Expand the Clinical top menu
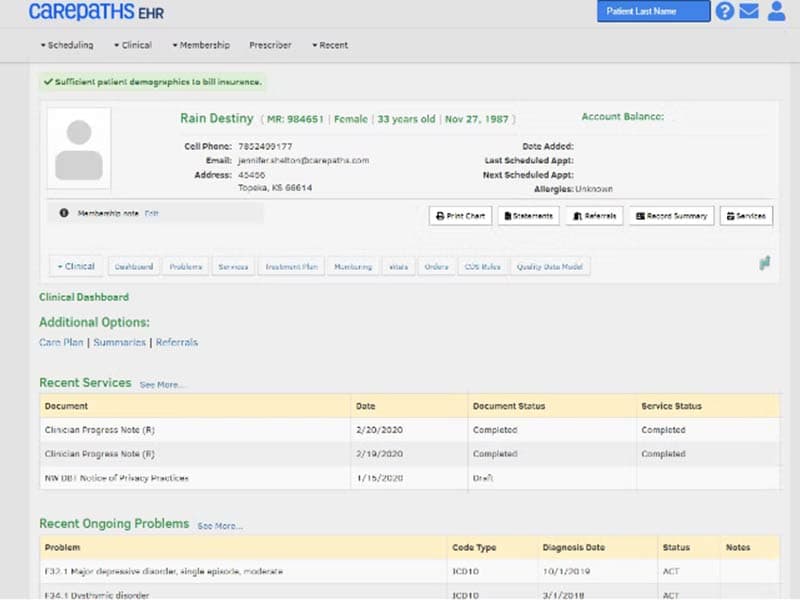 coord(133,45)
